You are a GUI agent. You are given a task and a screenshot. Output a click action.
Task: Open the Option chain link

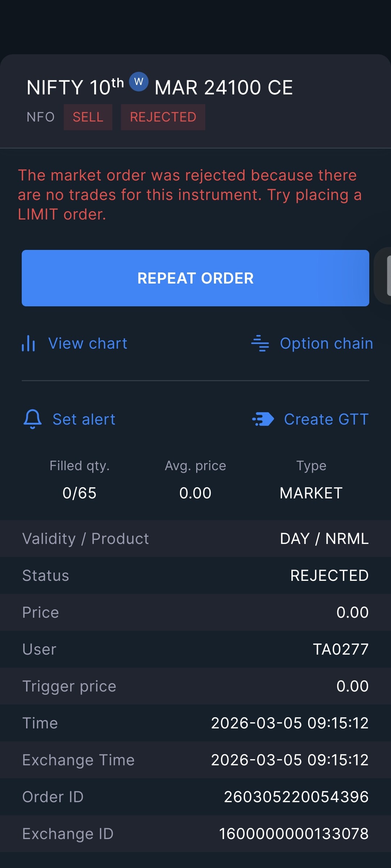point(326,343)
